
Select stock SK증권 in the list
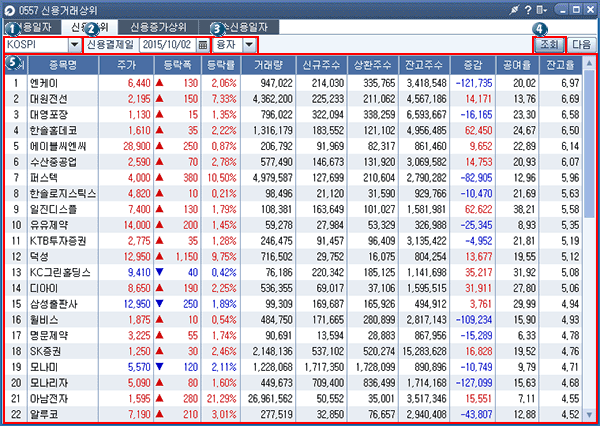click(46, 351)
